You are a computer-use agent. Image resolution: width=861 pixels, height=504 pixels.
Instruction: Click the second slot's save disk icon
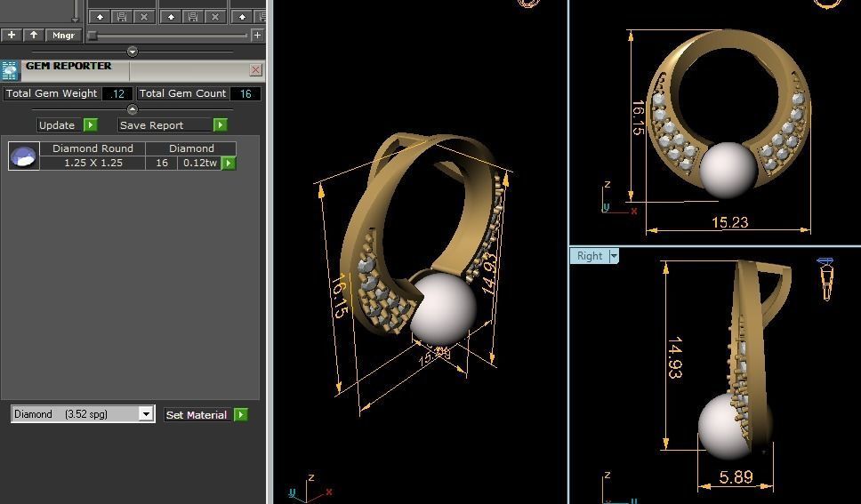coord(193,17)
